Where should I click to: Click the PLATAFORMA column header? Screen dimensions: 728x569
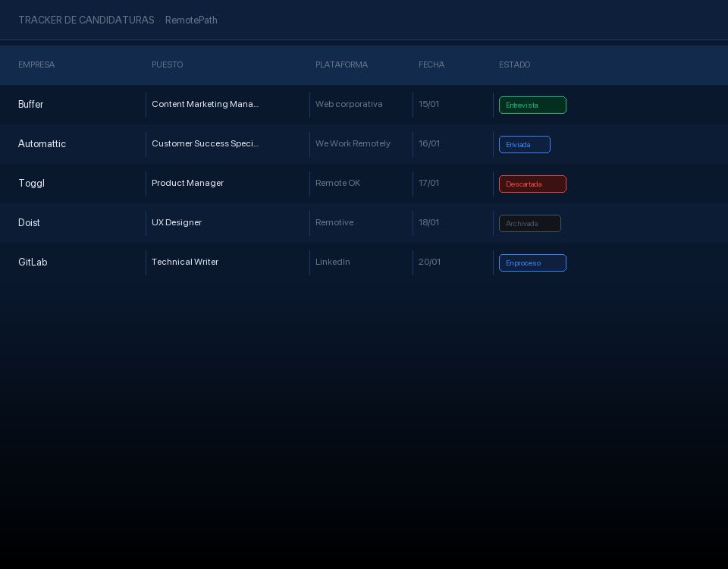[341, 64]
